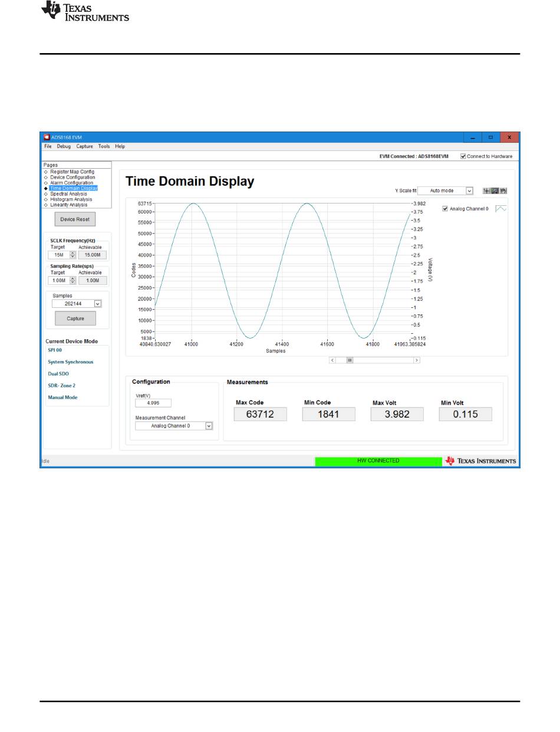This screenshot has width=560, height=732.
Task: Open the Help menu
Action: pyautogui.click(x=120, y=146)
